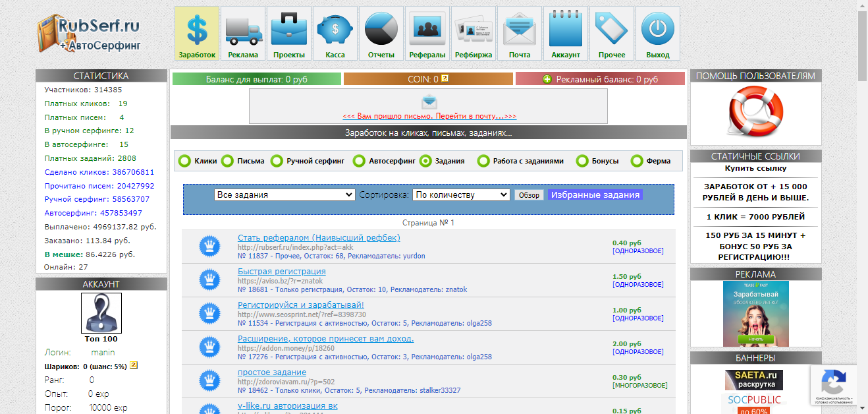Viewport: 868px width, 414px height.
Task: Select the Автосерфинг radio option
Action: [x=359, y=161]
